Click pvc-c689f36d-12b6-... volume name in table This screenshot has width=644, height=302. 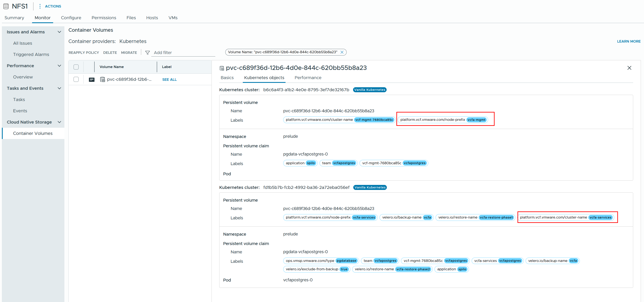[129, 79]
